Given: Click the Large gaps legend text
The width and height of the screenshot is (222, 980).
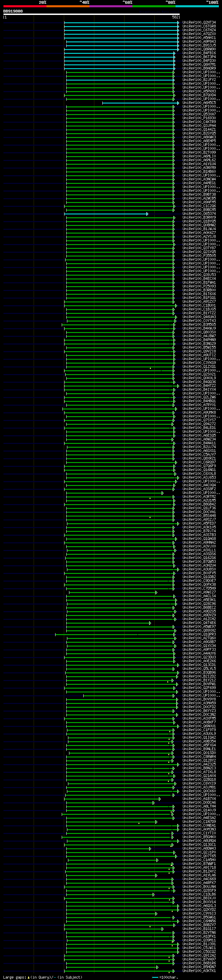Looking at the screenshot, I should [x=43, y=977].
